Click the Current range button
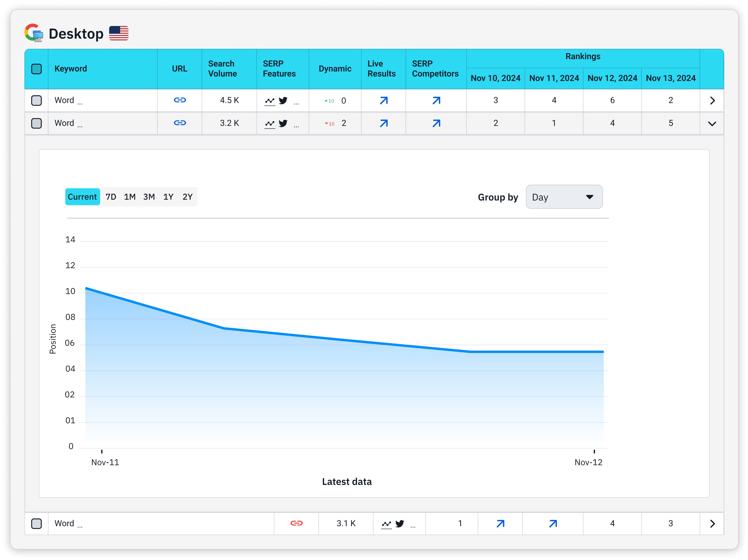 pyautogui.click(x=82, y=197)
